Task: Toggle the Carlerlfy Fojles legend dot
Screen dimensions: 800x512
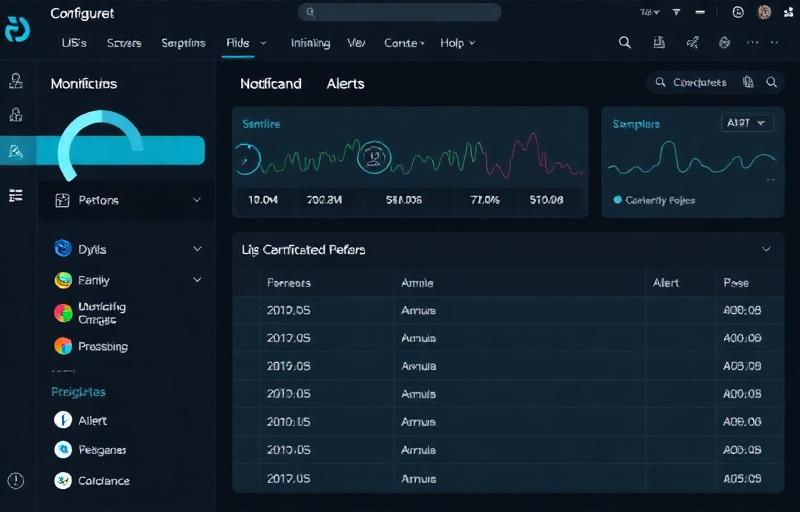Action: pos(617,200)
